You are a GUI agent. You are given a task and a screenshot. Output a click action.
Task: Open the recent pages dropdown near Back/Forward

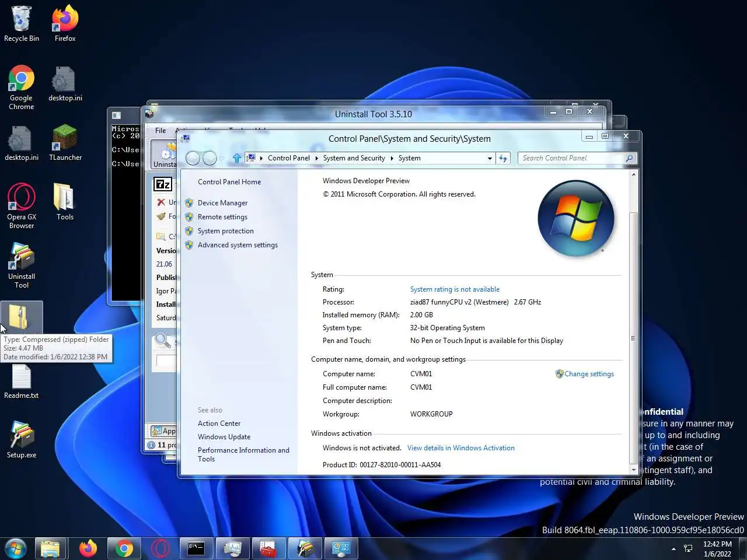(x=222, y=159)
